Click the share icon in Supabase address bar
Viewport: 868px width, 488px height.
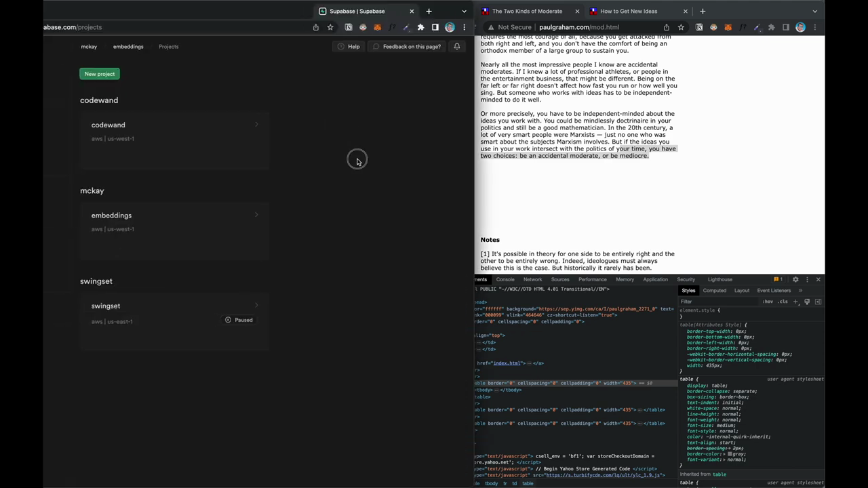tap(315, 27)
